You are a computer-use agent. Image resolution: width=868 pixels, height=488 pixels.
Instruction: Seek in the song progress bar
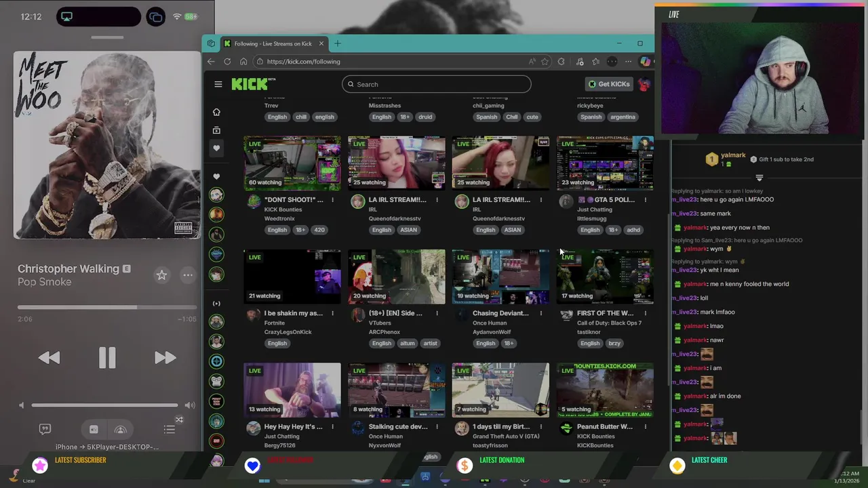point(107,307)
